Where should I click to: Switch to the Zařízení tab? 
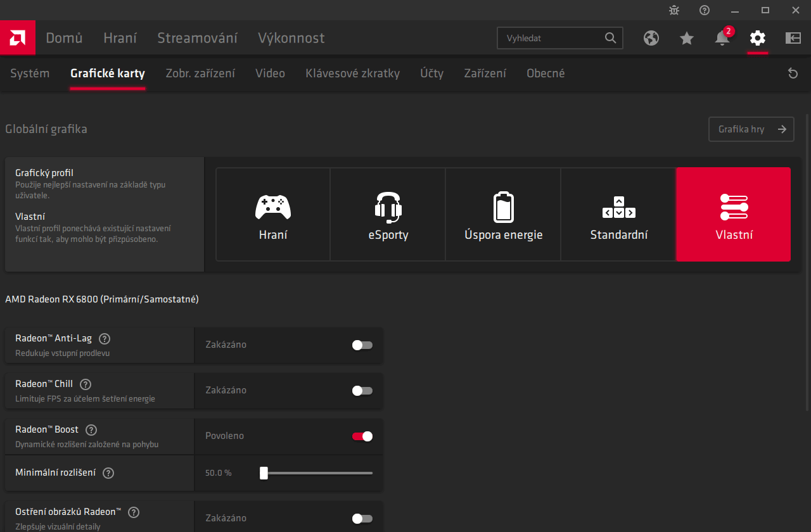485,73
